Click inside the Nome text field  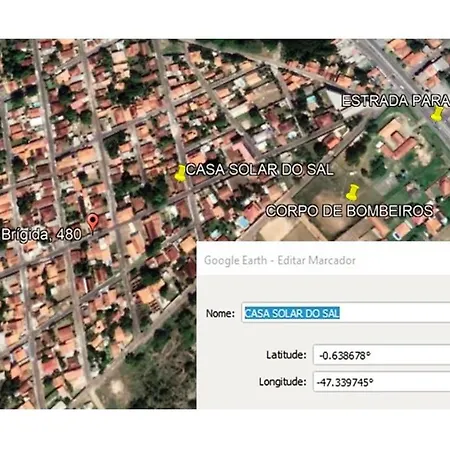point(346,313)
